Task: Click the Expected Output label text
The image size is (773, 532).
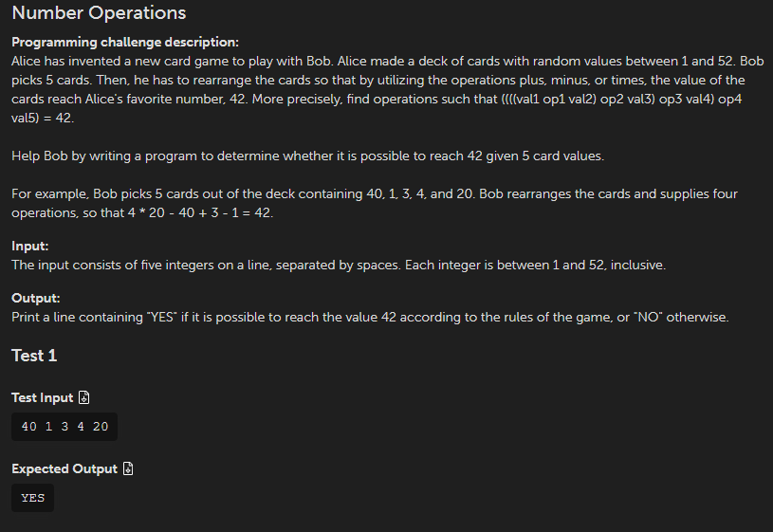Action: coord(64,468)
